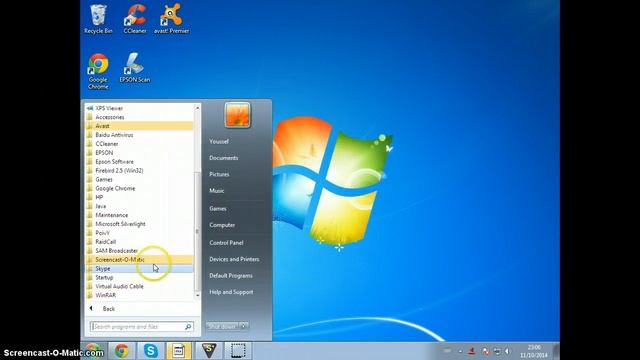640x360 pixels.
Task: Expand the Firebird 2.5 (Win32) folder
Action: coord(139,171)
